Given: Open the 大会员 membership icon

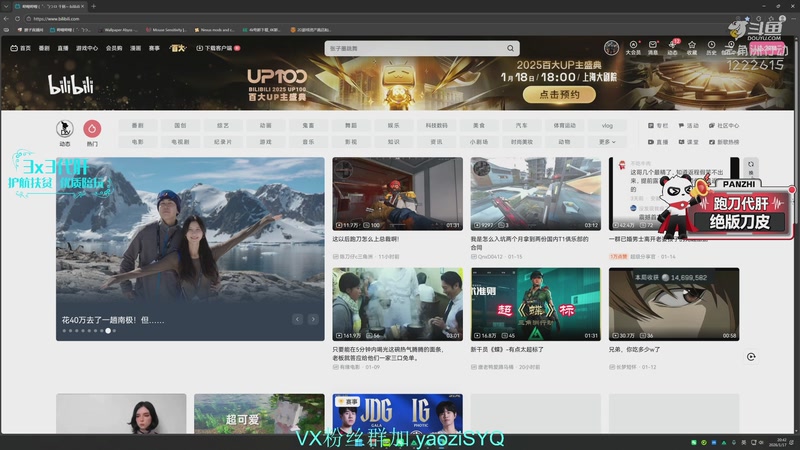Looking at the screenshot, I should tap(633, 48).
